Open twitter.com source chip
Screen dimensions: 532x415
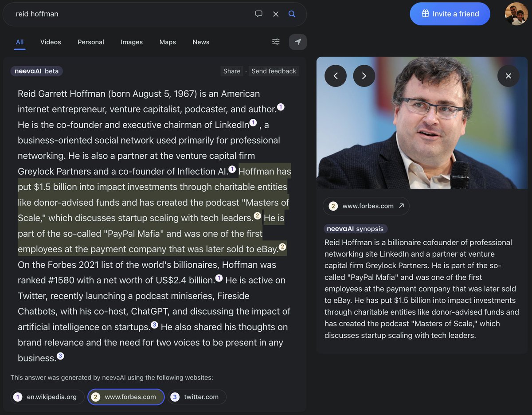tap(197, 397)
